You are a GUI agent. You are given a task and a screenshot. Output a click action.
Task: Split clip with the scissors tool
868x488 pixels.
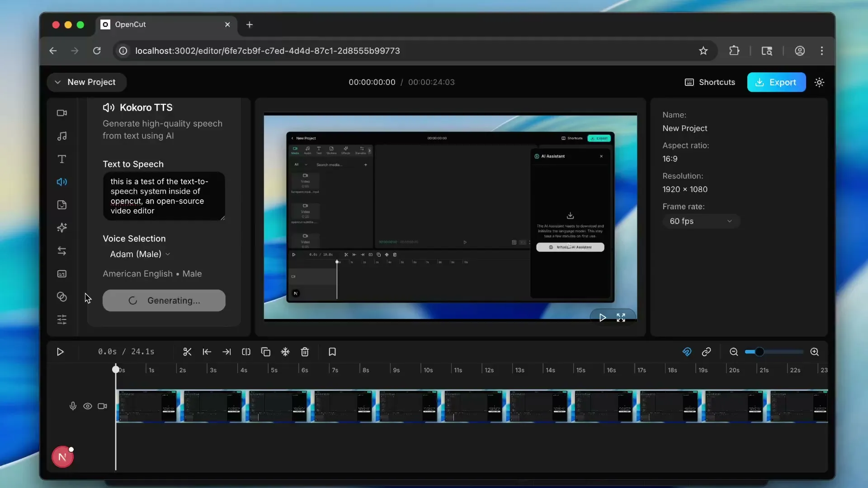(187, 352)
